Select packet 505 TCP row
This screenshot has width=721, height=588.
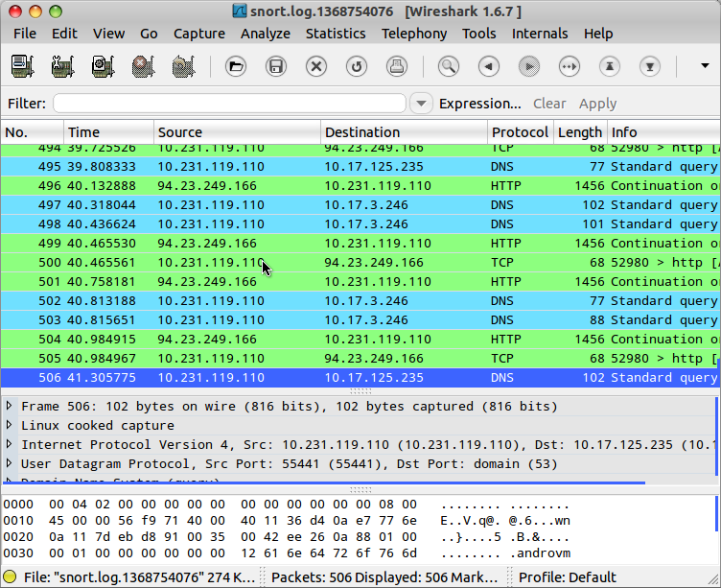point(360,359)
